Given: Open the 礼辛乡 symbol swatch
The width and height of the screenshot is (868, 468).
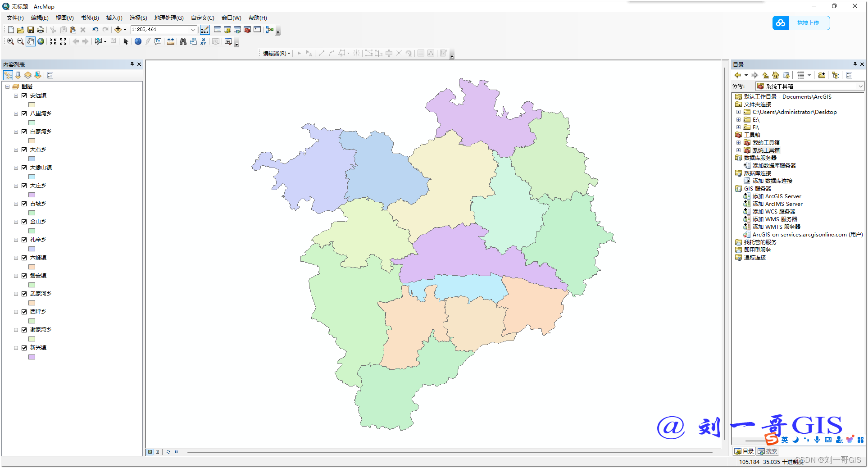Looking at the screenshot, I should tap(32, 249).
